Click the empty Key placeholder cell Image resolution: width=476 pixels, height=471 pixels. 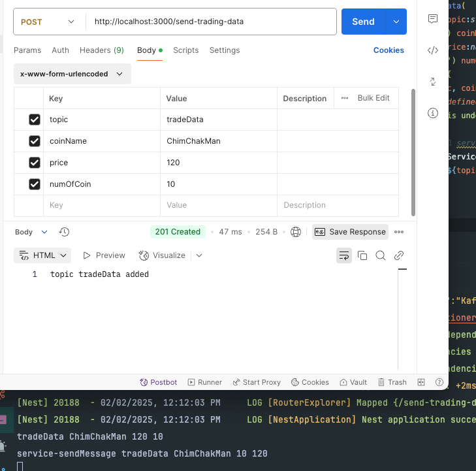(102, 205)
